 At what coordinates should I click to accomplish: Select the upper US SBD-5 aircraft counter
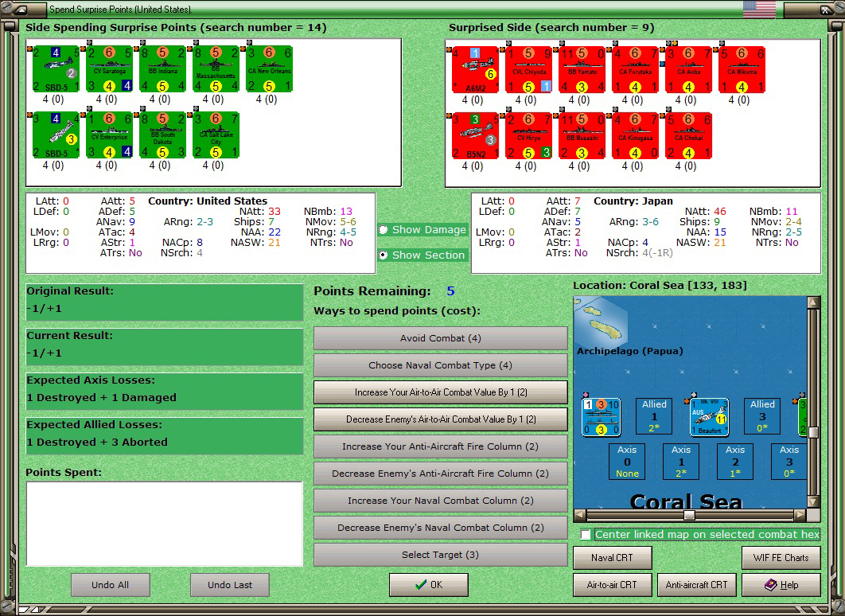point(56,69)
